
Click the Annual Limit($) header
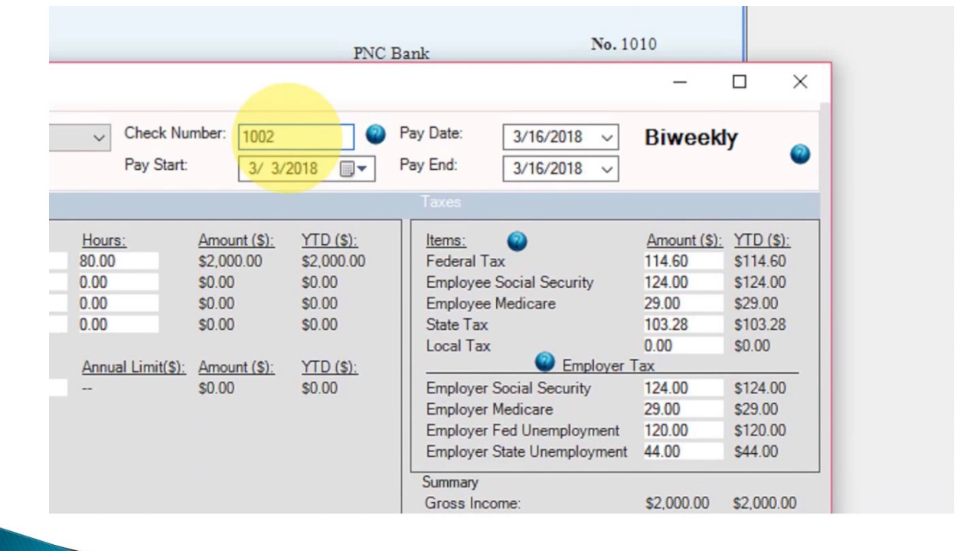click(x=133, y=367)
